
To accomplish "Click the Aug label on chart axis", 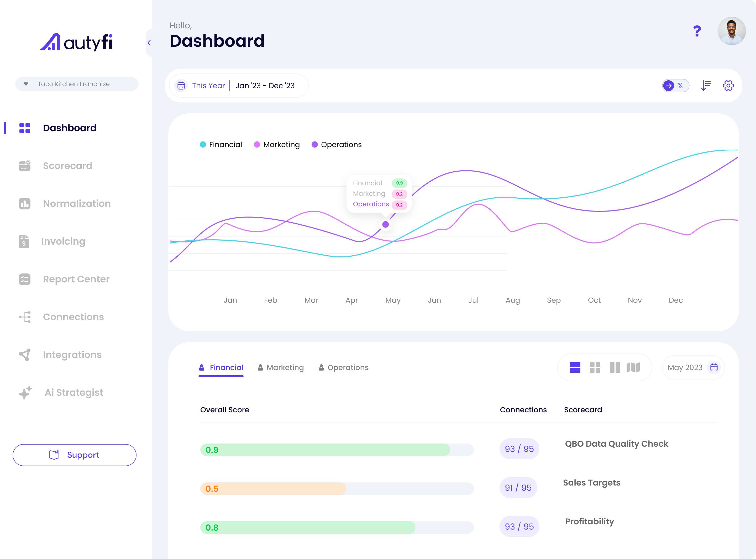I will [513, 300].
